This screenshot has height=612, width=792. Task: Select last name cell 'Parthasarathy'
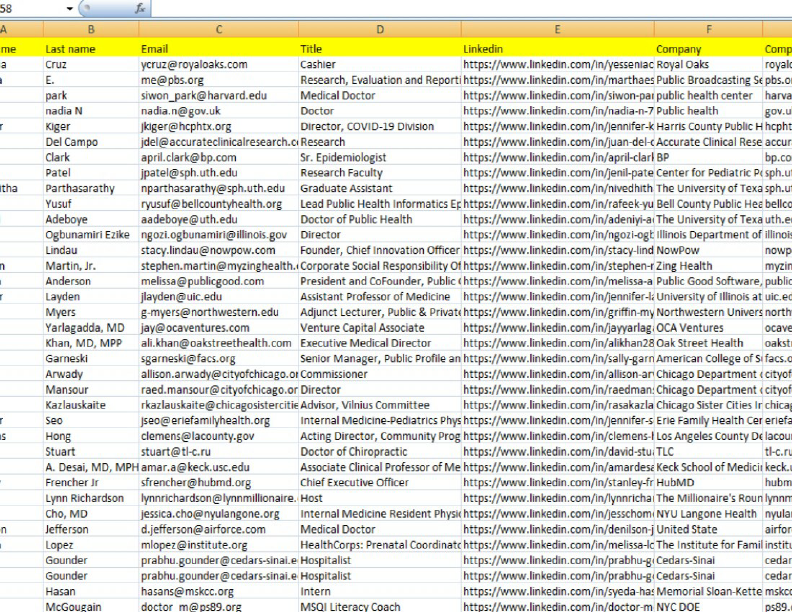tap(91, 188)
